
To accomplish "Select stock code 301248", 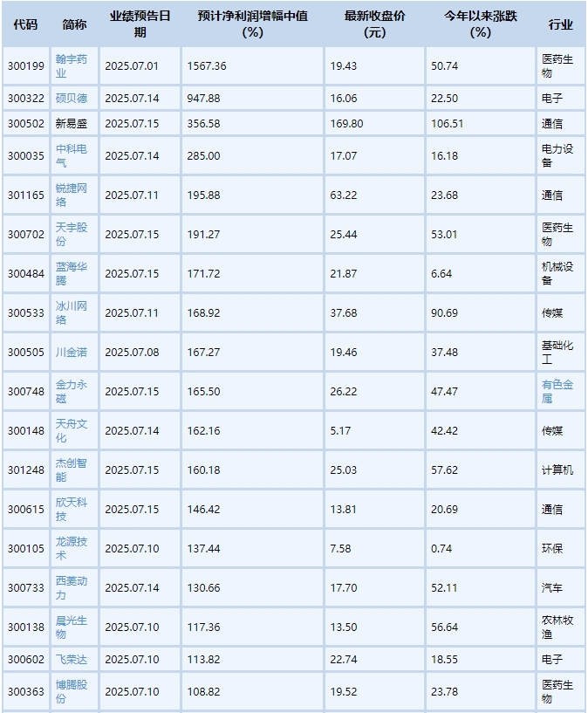I will point(26,470).
